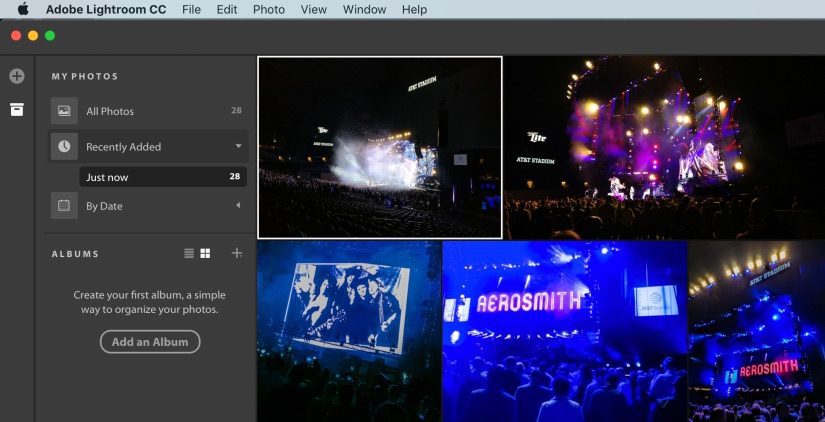The height and width of the screenshot is (422, 825).
Task: Open the Apple menu
Action: (23, 9)
